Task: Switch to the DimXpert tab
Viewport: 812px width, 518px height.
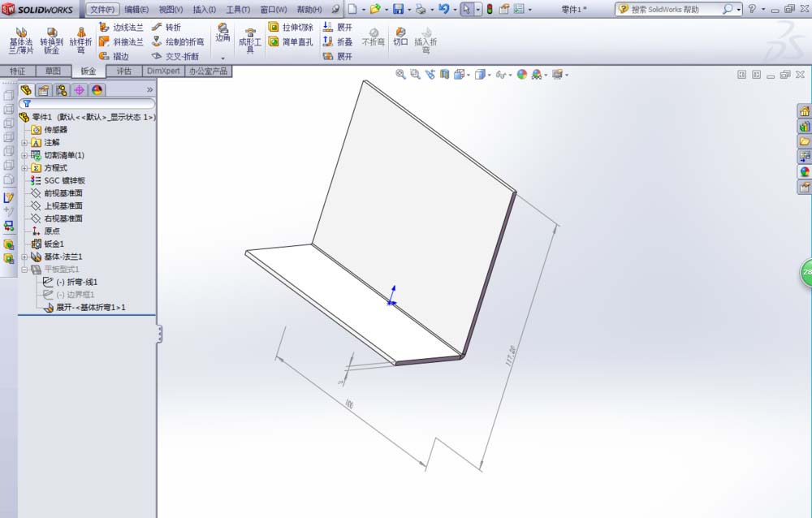Action: click(163, 71)
